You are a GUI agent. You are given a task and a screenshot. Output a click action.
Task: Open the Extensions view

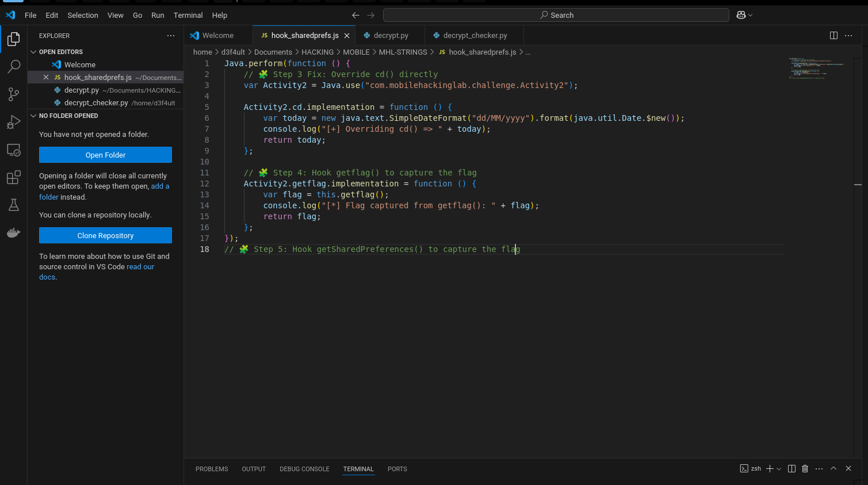tap(13, 177)
